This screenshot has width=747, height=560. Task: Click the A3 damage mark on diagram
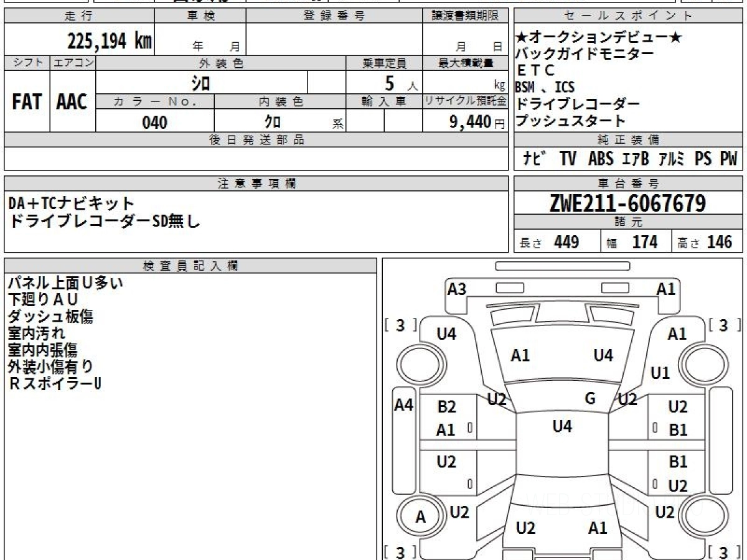(x=457, y=289)
